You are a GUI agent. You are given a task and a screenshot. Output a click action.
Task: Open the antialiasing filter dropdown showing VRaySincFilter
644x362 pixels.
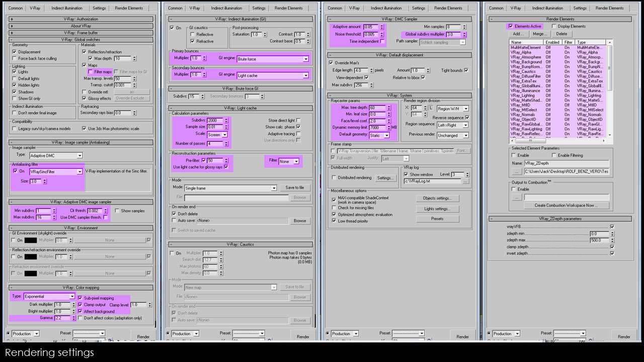pos(80,172)
